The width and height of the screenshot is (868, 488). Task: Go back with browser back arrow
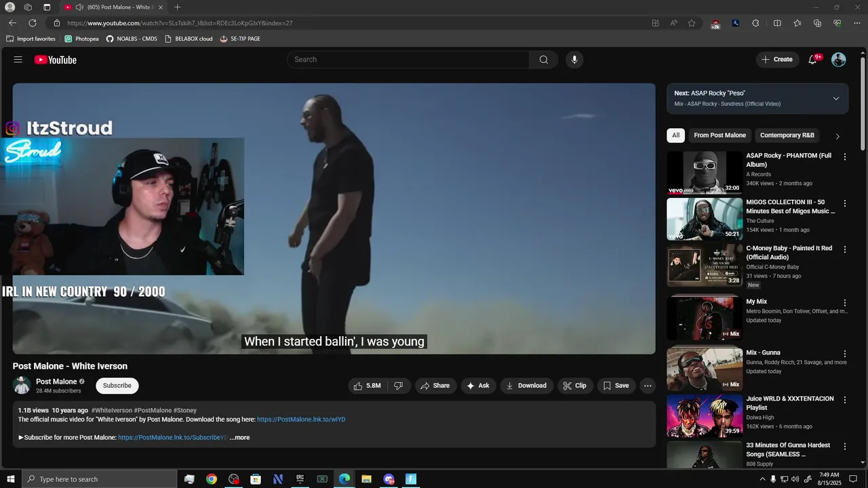pyautogui.click(x=12, y=23)
